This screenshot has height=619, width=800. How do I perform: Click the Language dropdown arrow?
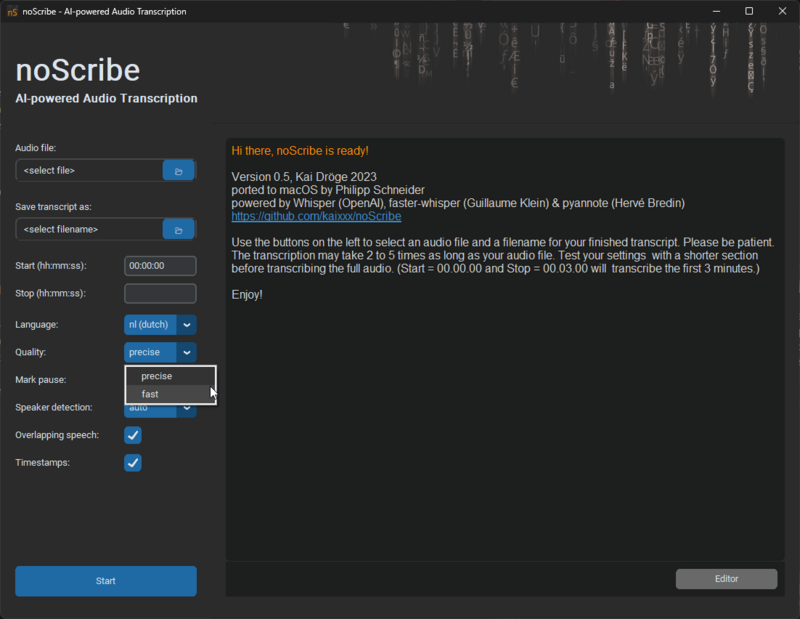pyautogui.click(x=186, y=324)
